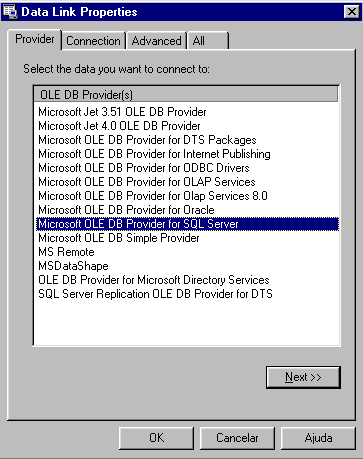Viewport: 363px width, 459px height.
Task: Close the Data Link Properties dialog
Action: 352,12
